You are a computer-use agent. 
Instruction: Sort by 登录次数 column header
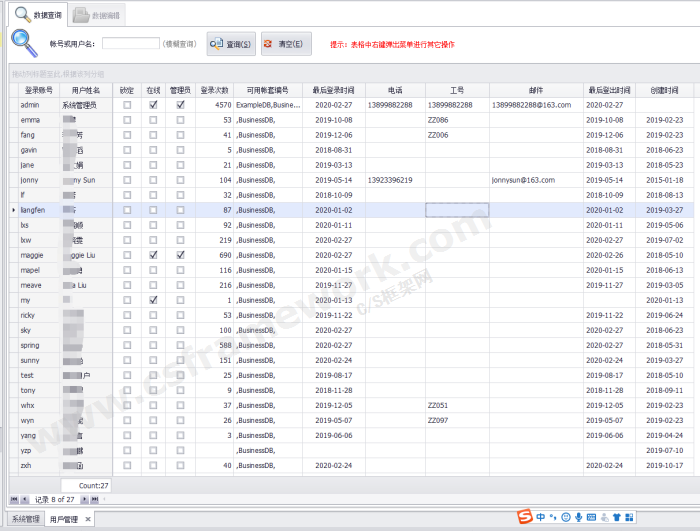214,90
